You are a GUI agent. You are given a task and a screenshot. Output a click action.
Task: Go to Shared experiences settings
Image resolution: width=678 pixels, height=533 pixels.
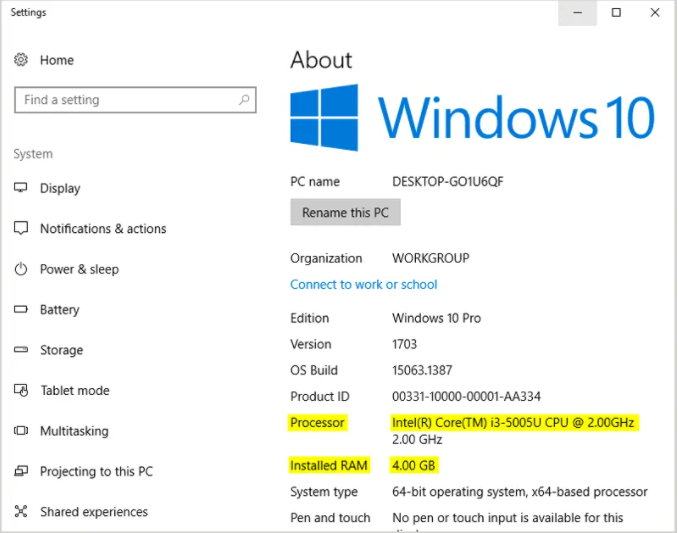93,512
